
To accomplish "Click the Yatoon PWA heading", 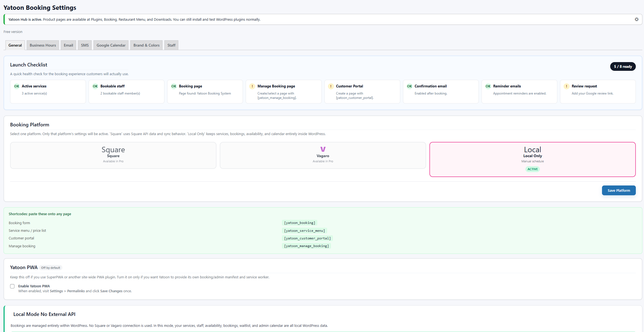I will pos(24,267).
